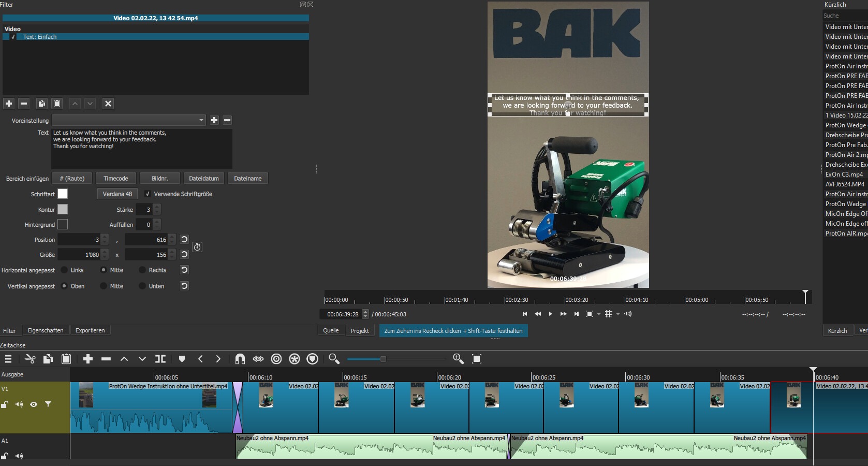Screen dimensions: 868x466
Task: Open Kürzlich tab at bottom right
Action: 837,330
